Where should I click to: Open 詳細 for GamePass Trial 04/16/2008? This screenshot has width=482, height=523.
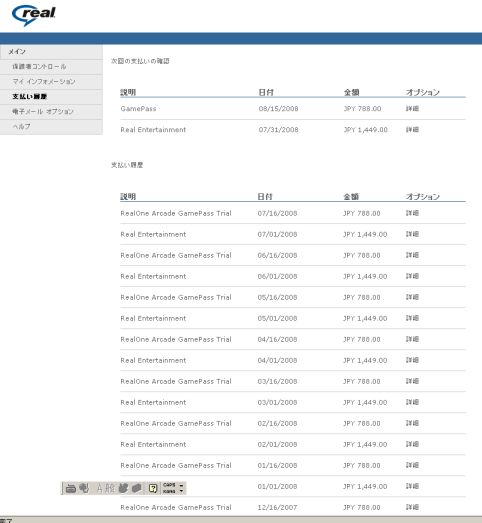tap(412, 339)
